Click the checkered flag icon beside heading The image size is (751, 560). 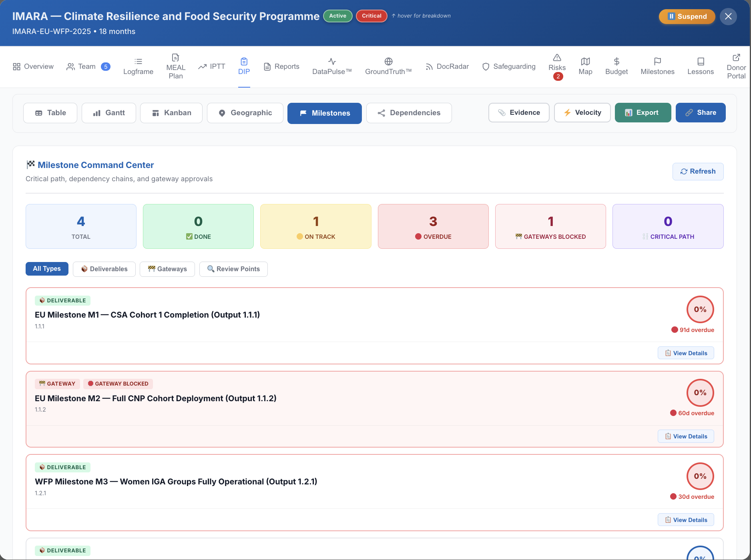[30, 164]
